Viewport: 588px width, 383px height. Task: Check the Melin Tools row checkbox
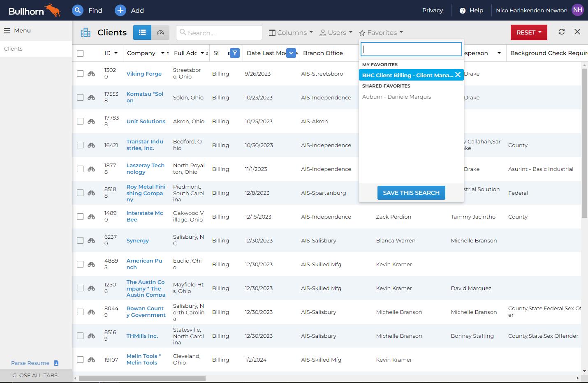(x=80, y=360)
